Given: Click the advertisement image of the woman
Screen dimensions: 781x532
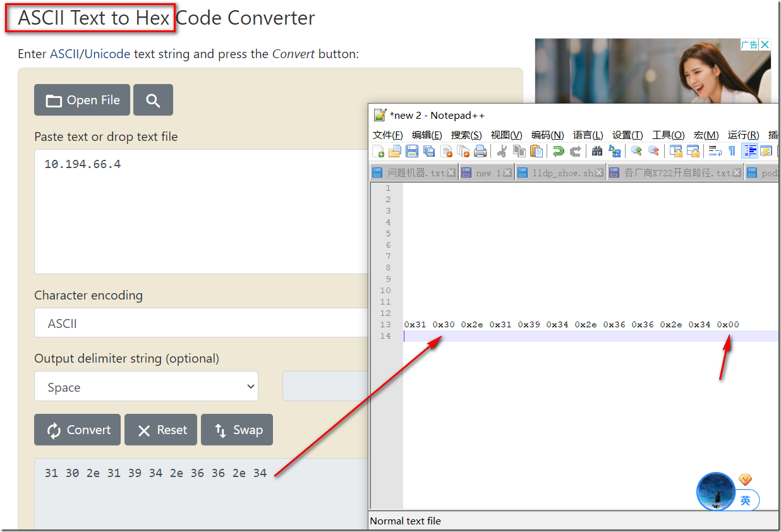Looking at the screenshot, I should pos(653,71).
